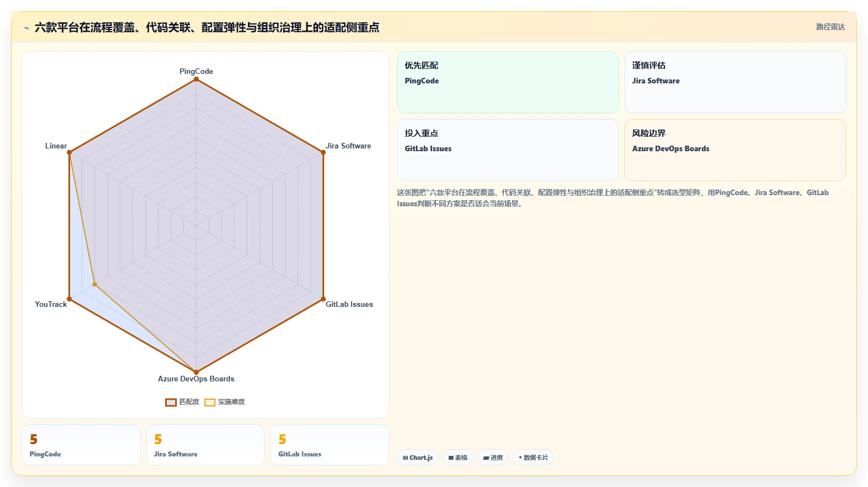Viewport: 868px width, 487px height.
Task: Open the 优先匹配 PingCode card
Action: (508, 82)
